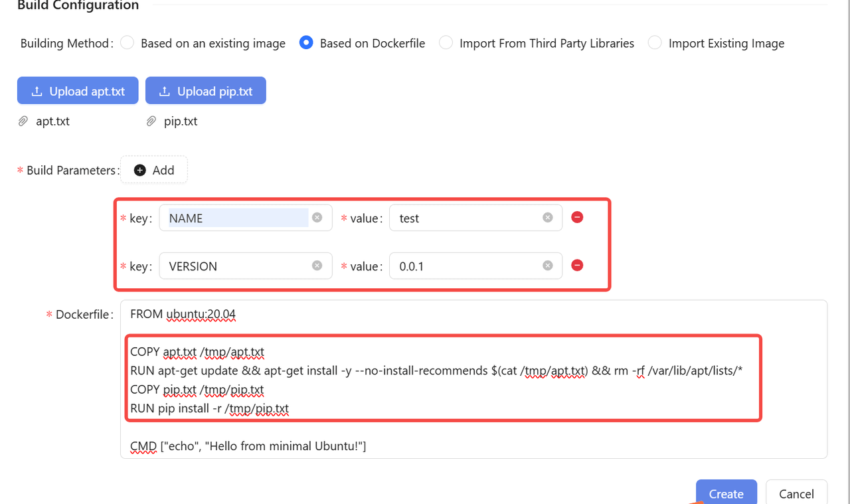This screenshot has width=850, height=504.
Task: Click the Cancel button
Action: [x=796, y=493]
